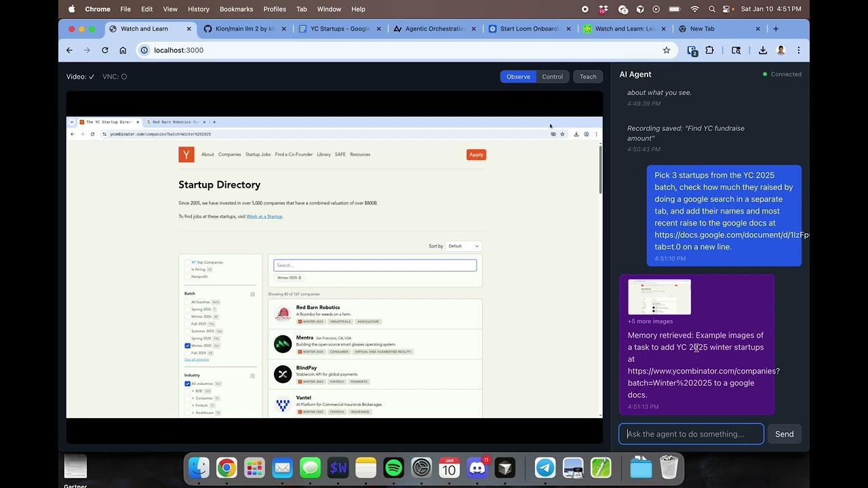
Task: Open Spotify from the Dock
Action: (393, 468)
